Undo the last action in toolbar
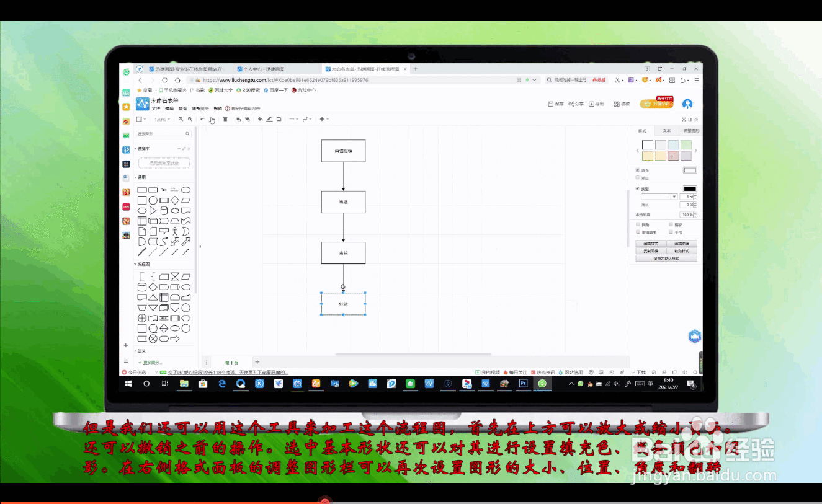Screen dimensions: 822x504 tap(203, 119)
